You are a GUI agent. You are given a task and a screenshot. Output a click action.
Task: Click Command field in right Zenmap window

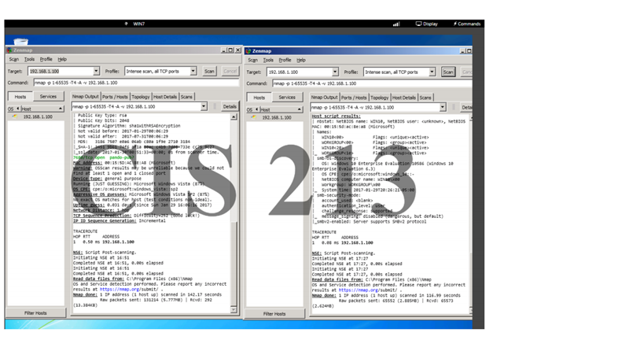tap(372, 83)
